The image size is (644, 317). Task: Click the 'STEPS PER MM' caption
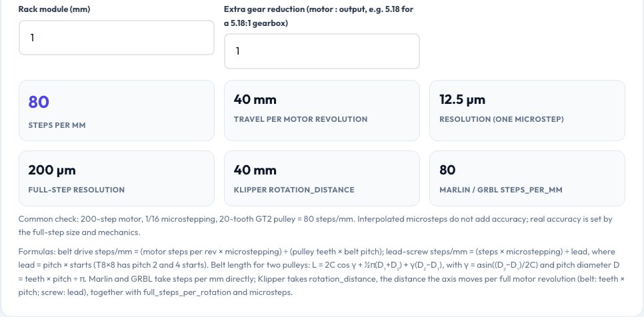coord(57,125)
